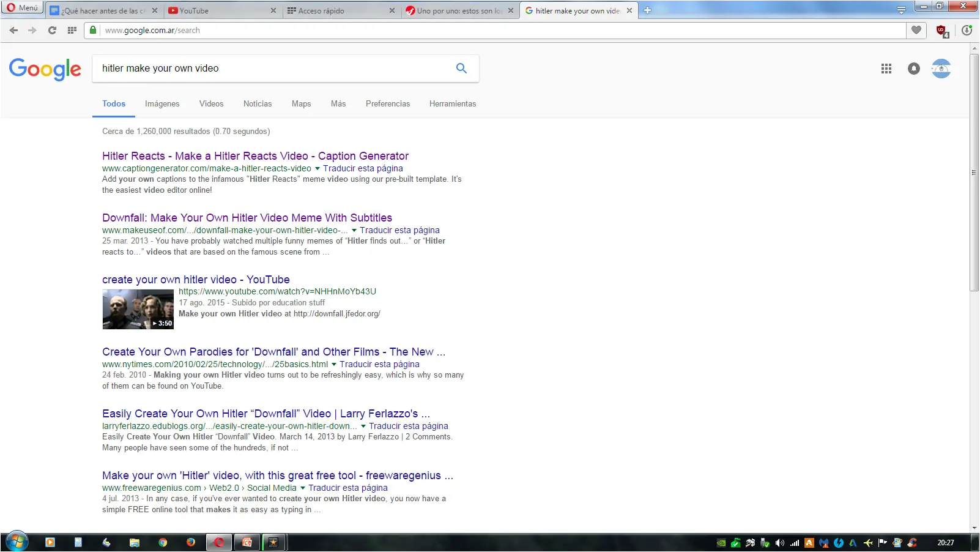Expand the freewaregenius.com result dropdown arrow
The height and width of the screenshot is (552, 980).
303,488
